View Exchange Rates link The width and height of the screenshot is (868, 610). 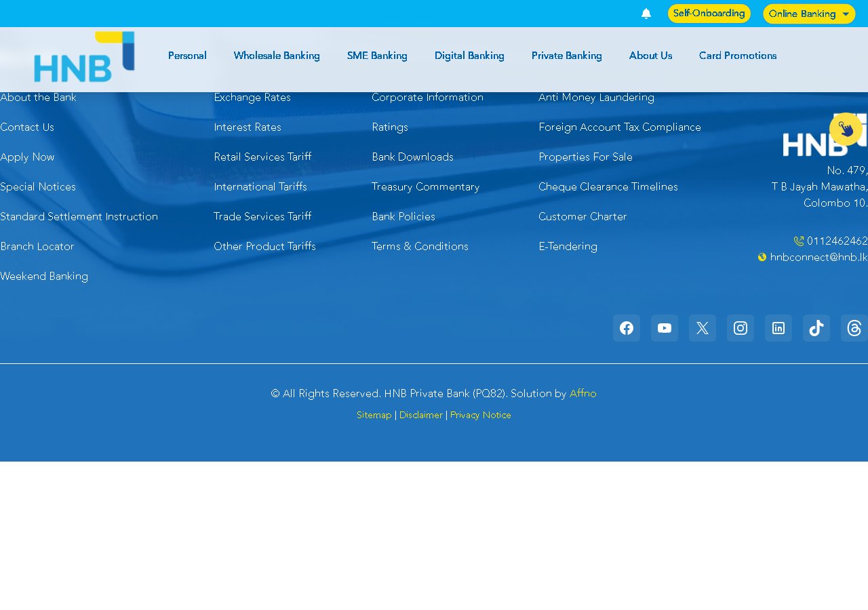tap(252, 98)
